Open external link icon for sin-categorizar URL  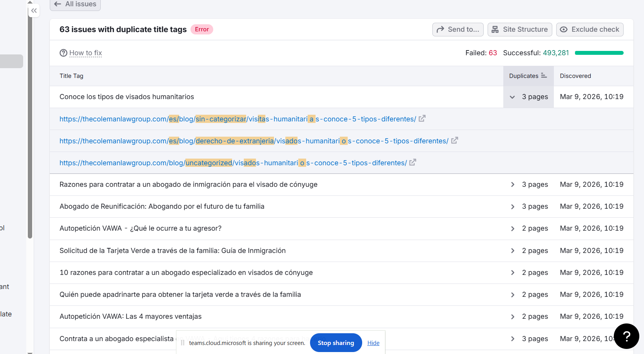click(422, 119)
